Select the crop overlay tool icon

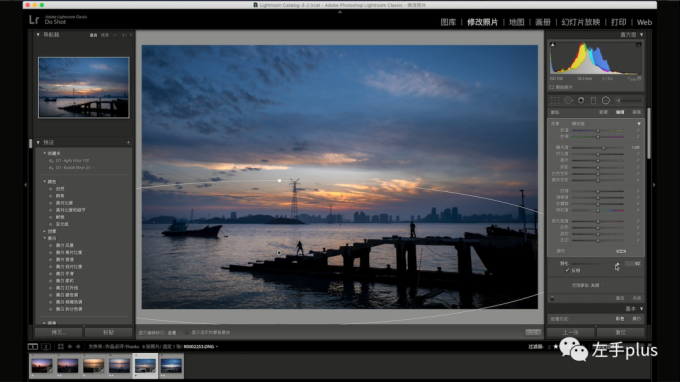(x=555, y=101)
